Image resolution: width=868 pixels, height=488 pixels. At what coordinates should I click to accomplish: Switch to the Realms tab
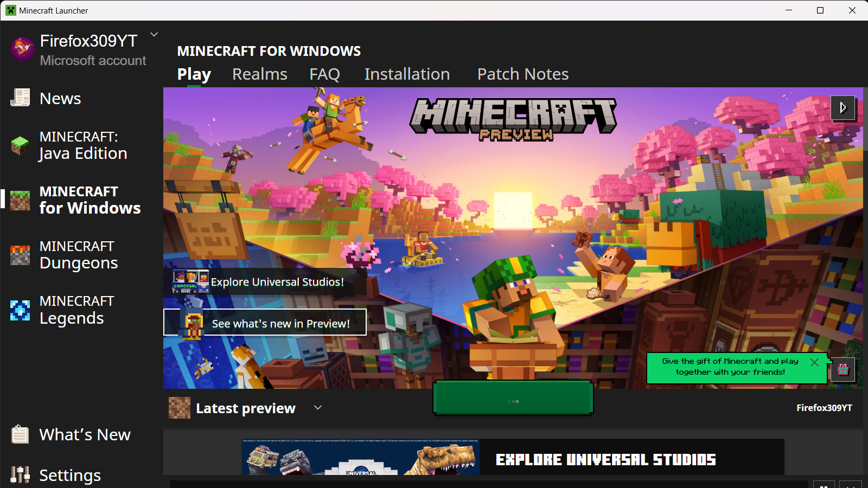260,74
